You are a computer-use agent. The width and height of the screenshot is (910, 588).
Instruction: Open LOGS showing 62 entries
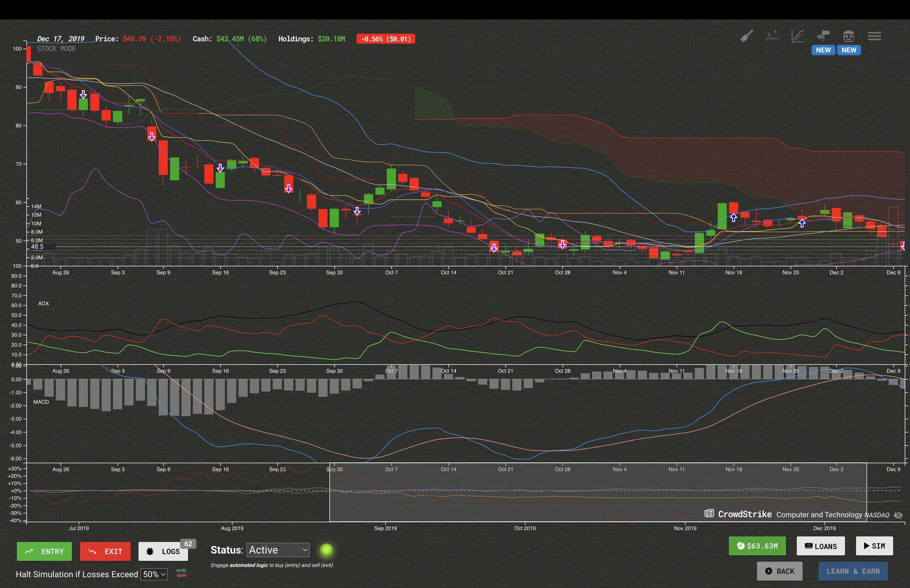point(163,551)
